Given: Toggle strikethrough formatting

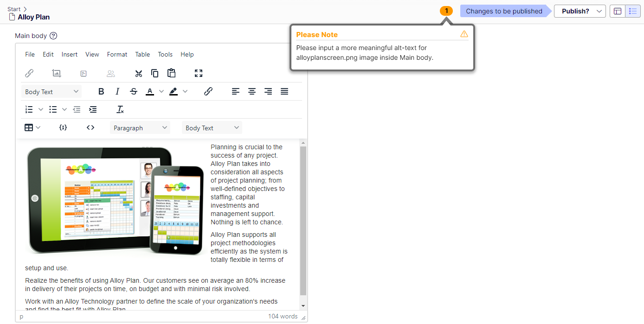Looking at the screenshot, I should coord(134,91).
